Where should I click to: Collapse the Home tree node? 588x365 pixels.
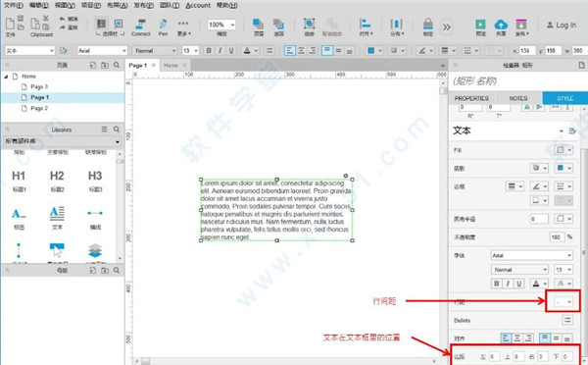(6, 77)
